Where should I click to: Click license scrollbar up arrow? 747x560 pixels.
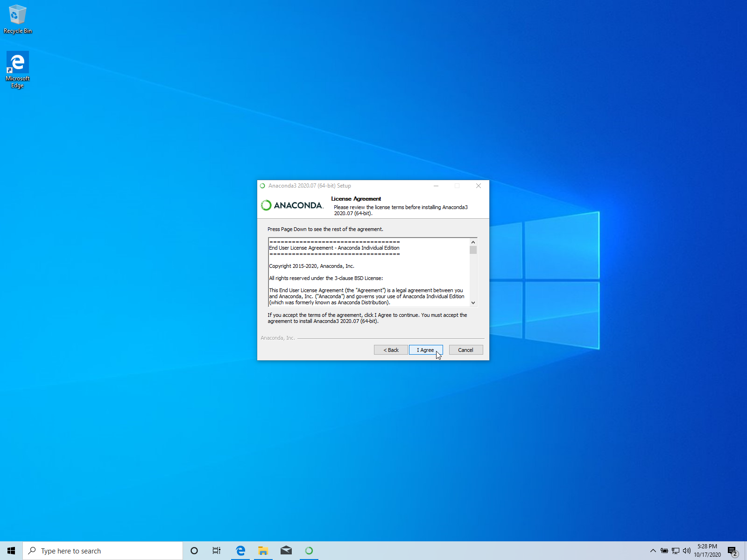coord(473,242)
